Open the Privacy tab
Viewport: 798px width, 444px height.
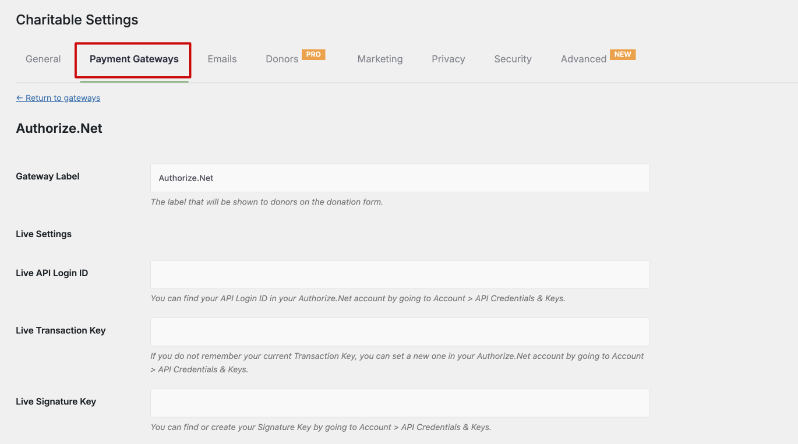pos(448,59)
